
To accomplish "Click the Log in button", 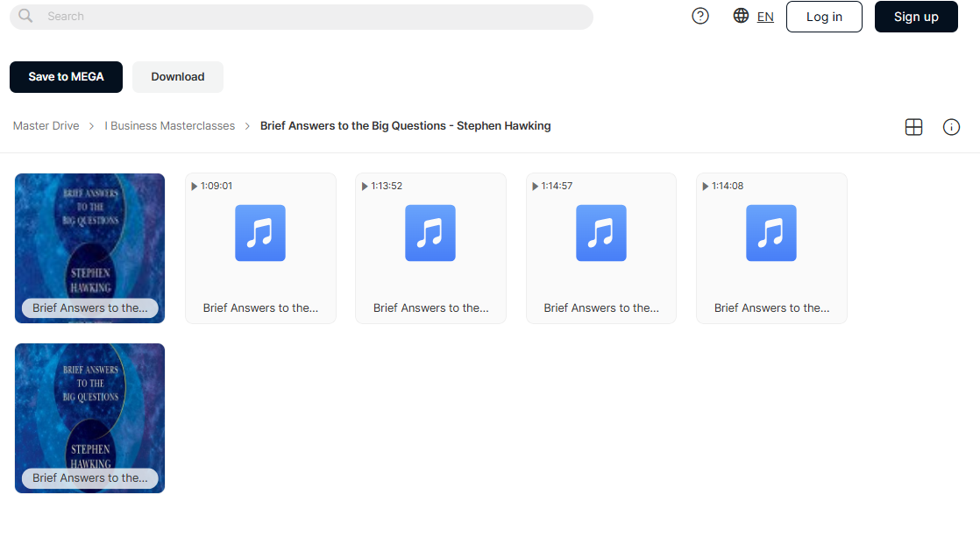I will tap(824, 17).
